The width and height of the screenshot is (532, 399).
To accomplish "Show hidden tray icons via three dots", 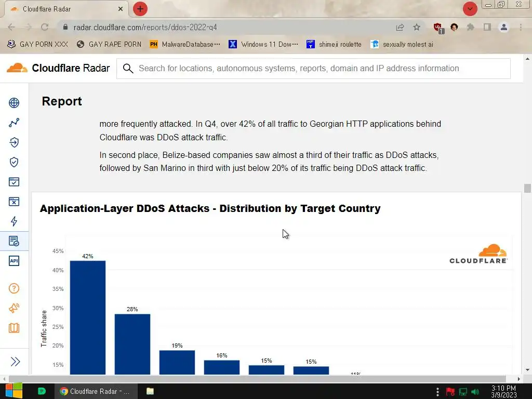I will point(437,392).
